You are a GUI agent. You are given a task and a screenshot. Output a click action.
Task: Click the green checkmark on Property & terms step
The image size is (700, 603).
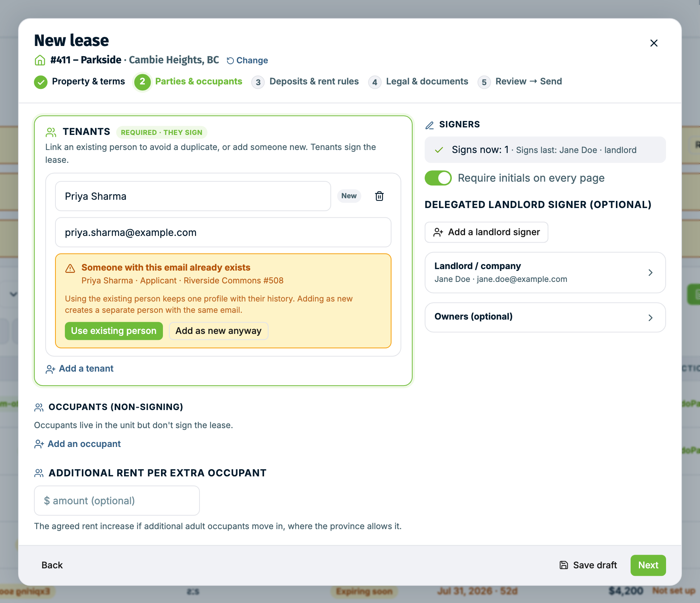[x=41, y=82]
